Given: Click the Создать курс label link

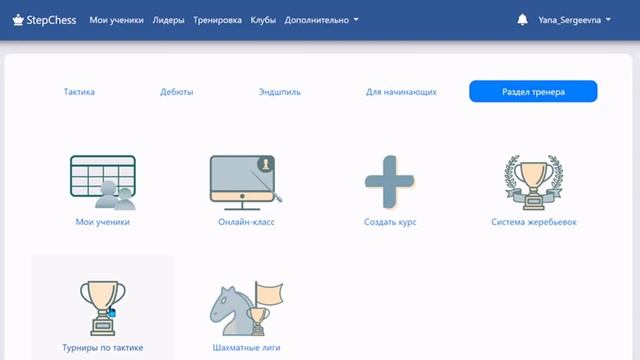Looking at the screenshot, I should click(390, 222).
